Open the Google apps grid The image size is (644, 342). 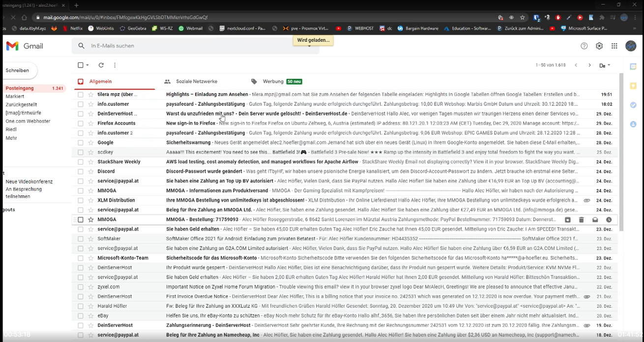(614, 46)
